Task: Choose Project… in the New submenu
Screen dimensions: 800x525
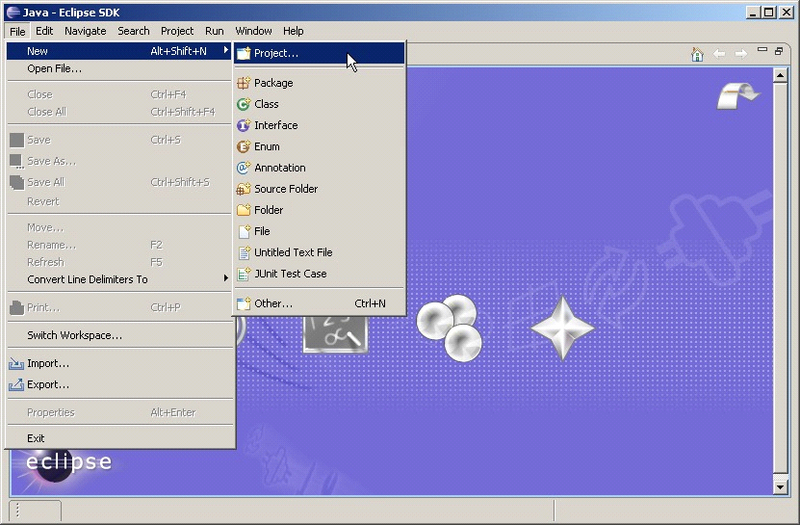Action: 319,53
